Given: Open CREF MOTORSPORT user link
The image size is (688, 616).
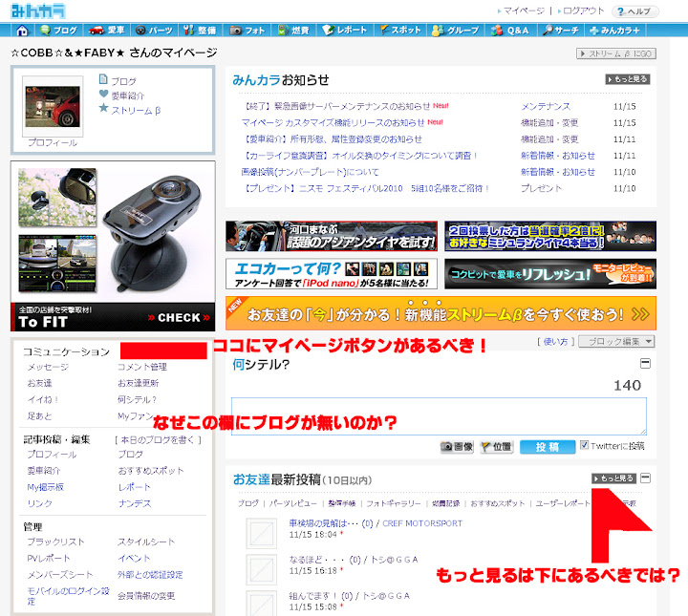Looking at the screenshot, I should coord(422,523).
